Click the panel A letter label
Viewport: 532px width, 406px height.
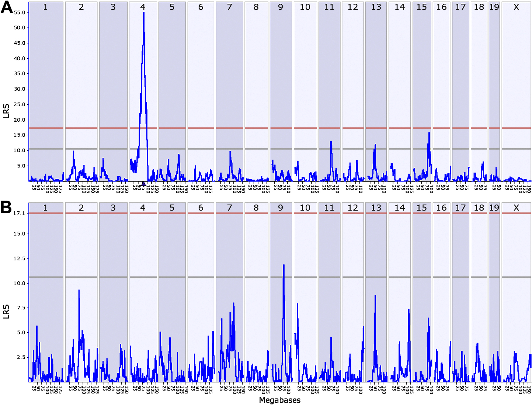click(x=7, y=7)
